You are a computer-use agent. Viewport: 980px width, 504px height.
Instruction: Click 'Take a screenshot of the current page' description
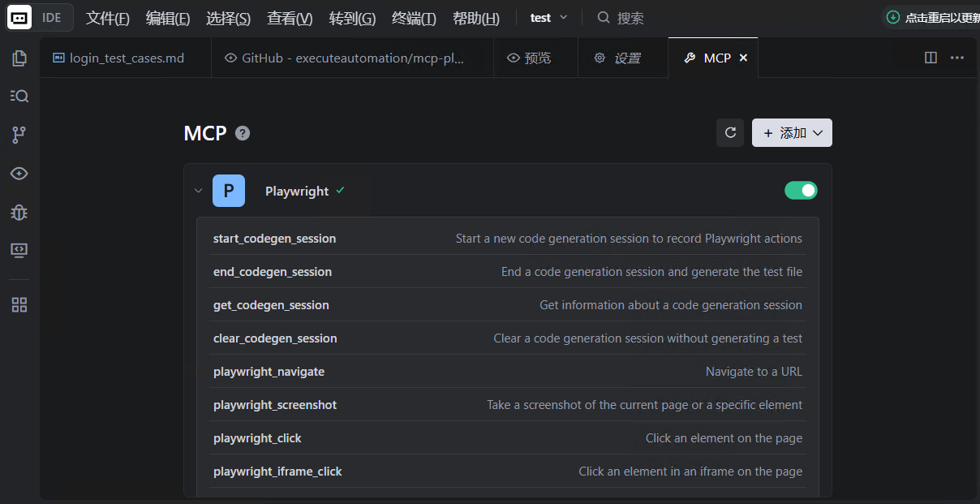644,405
